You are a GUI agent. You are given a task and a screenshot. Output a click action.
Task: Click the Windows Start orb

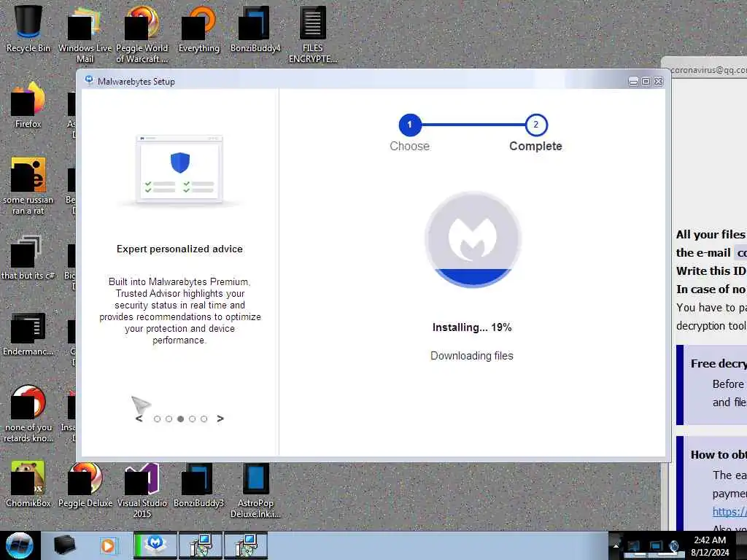(20, 545)
